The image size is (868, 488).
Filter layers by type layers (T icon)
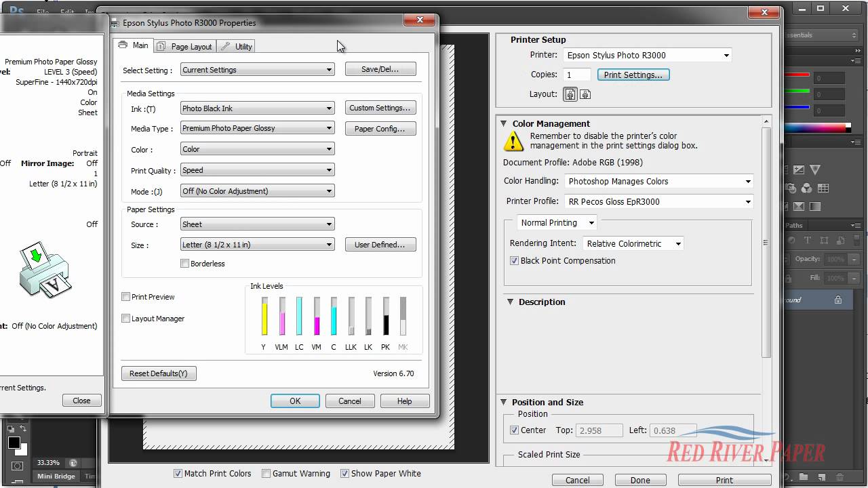tap(808, 240)
